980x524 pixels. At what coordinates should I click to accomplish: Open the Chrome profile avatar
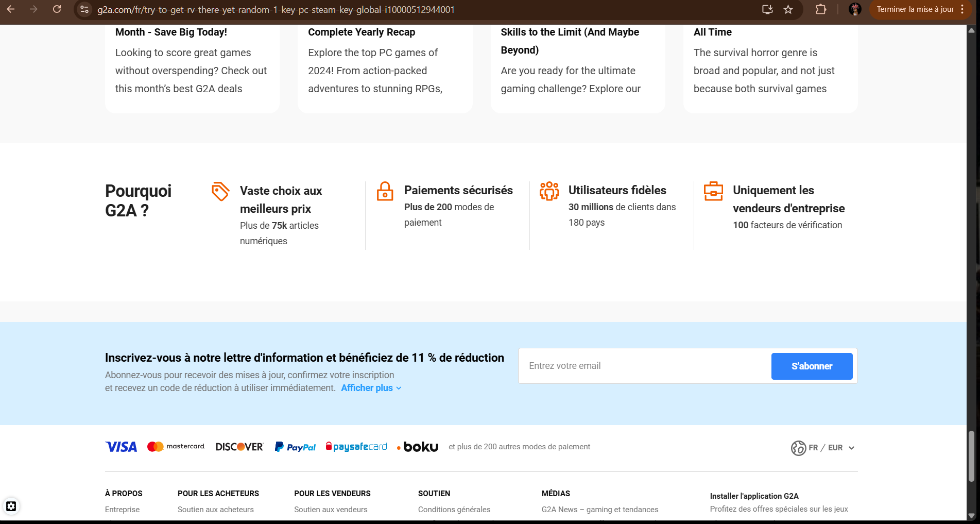(x=855, y=9)
